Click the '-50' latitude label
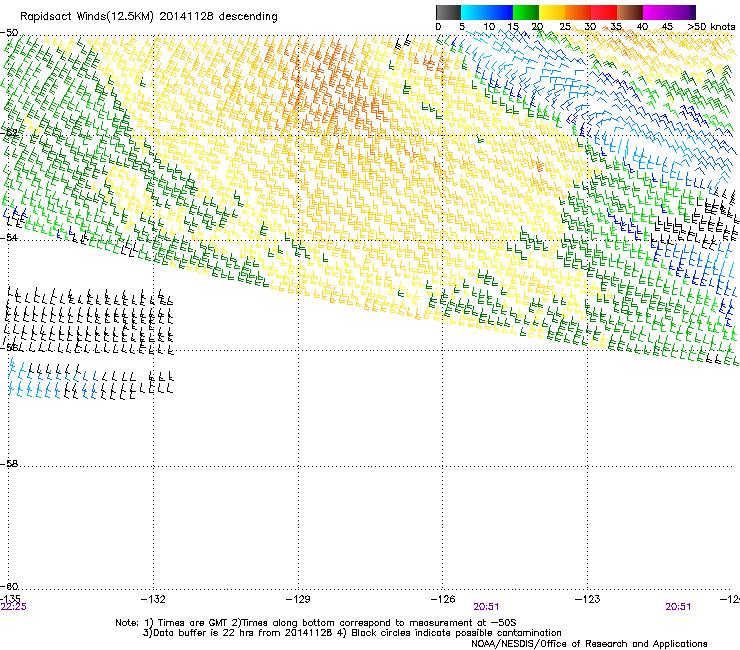The height and width of the screenshot is (650, 740). point(9,33)
